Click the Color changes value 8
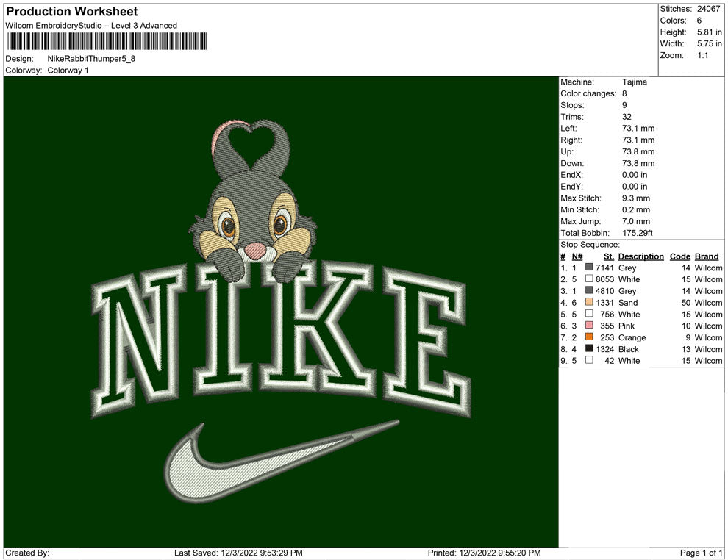 click(624, 93)
